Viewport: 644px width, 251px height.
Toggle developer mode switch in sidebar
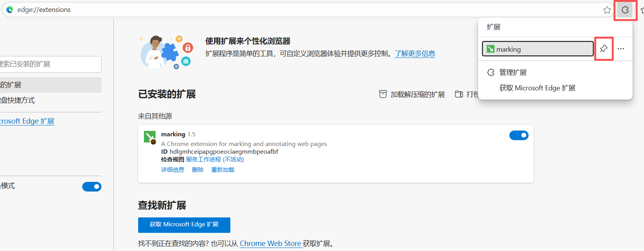92,187
